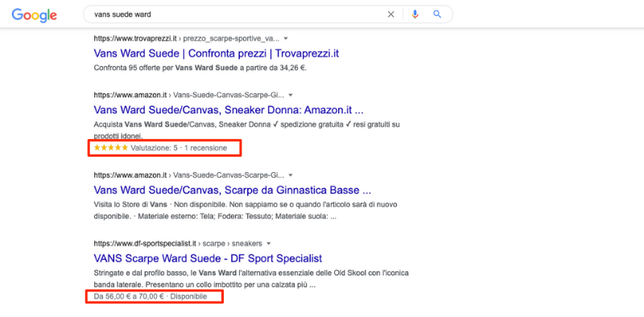The image size is (644, 317).
Task: Click the five-star rating stars
Action: pos(110,148)
